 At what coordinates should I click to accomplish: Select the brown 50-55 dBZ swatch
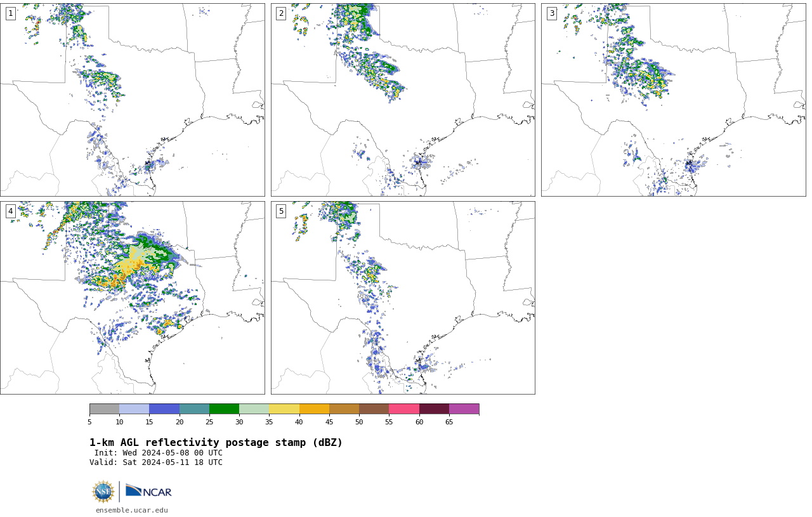374,409
